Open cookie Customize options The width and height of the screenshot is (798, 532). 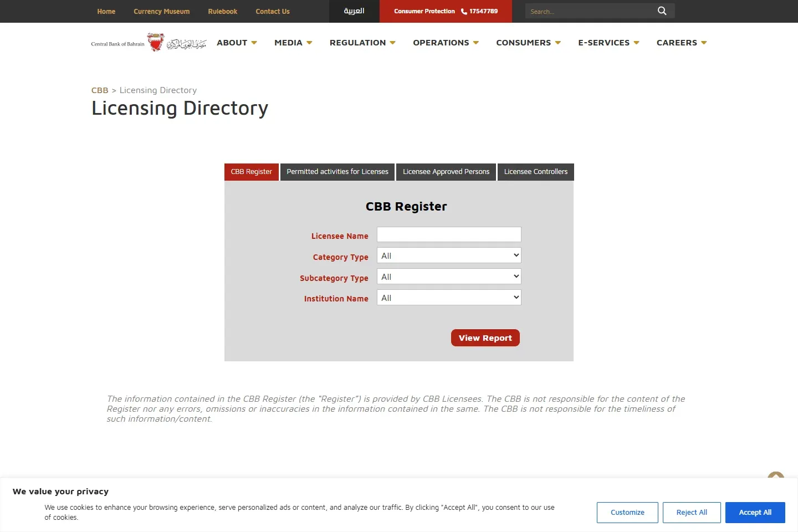point(627,513)
